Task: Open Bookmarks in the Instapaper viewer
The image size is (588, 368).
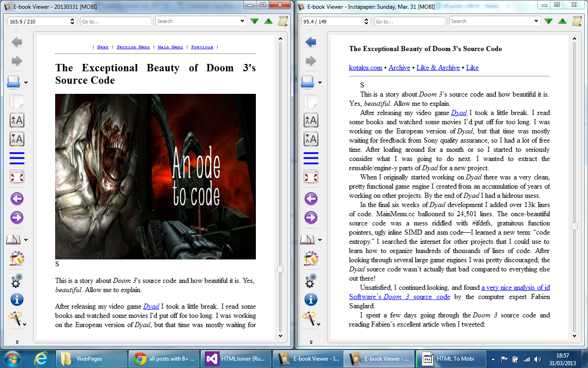Action: [307, 239]
